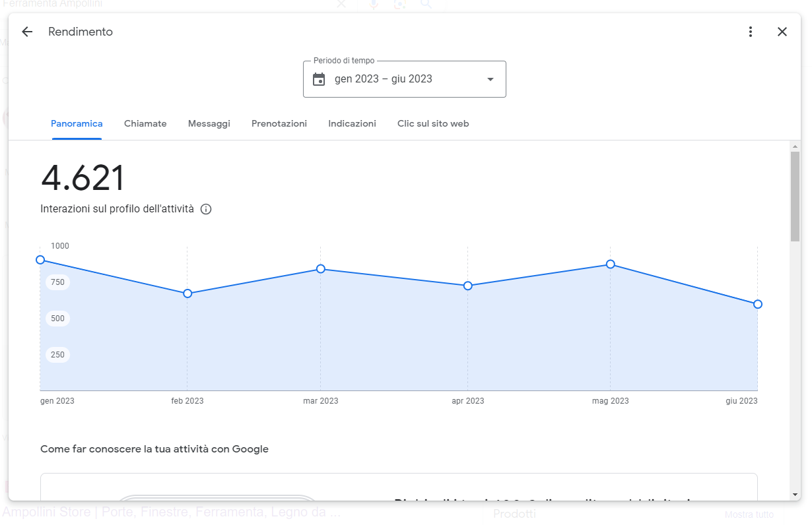Click the heading Come far conoscere la tua attività
The image size is (812, 525).
point(154,449)
